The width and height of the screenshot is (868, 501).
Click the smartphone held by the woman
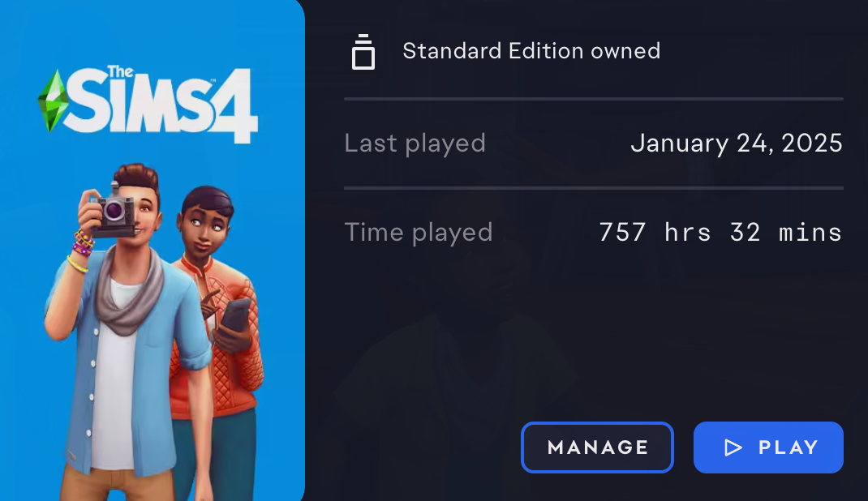tap(236, 315)
